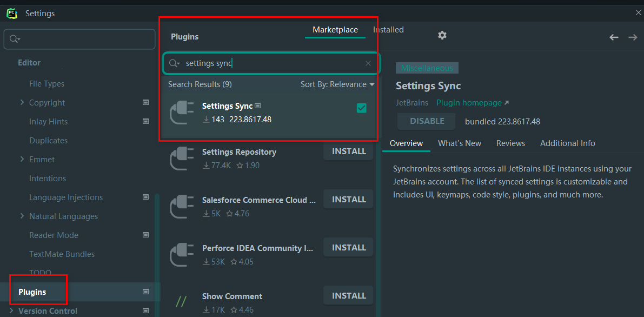
Task: Select Reader Mode in settings tree
Action: pyautogui.click(x=54, y=235)
